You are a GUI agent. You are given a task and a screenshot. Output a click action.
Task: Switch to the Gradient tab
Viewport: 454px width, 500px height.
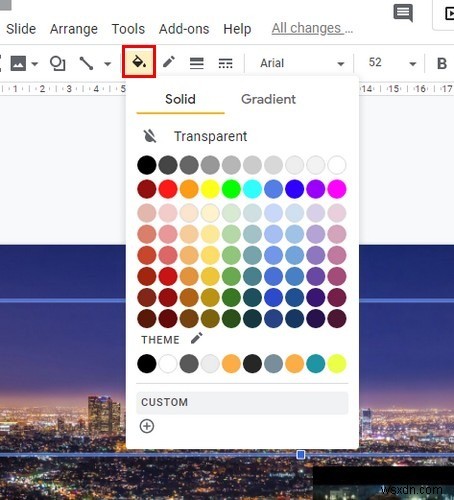pyautogui.click(x=268, y=99)
